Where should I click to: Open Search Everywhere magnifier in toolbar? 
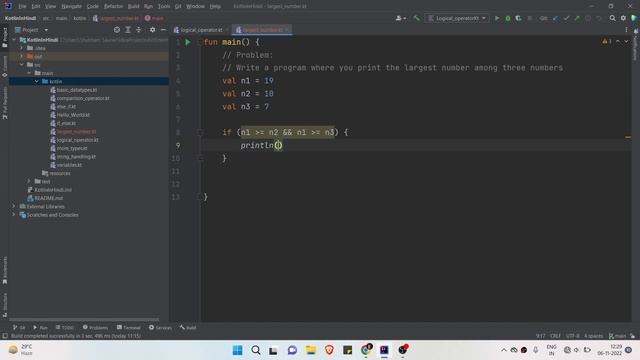[613, 18]
